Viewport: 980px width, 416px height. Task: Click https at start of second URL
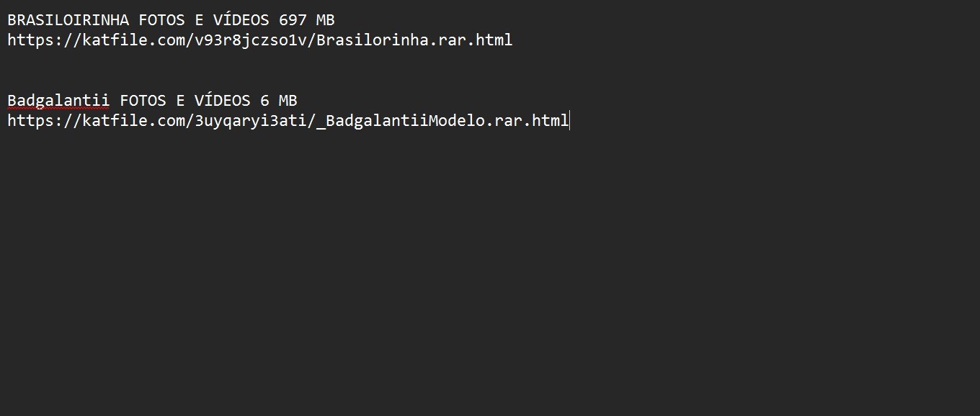(30, 121)
